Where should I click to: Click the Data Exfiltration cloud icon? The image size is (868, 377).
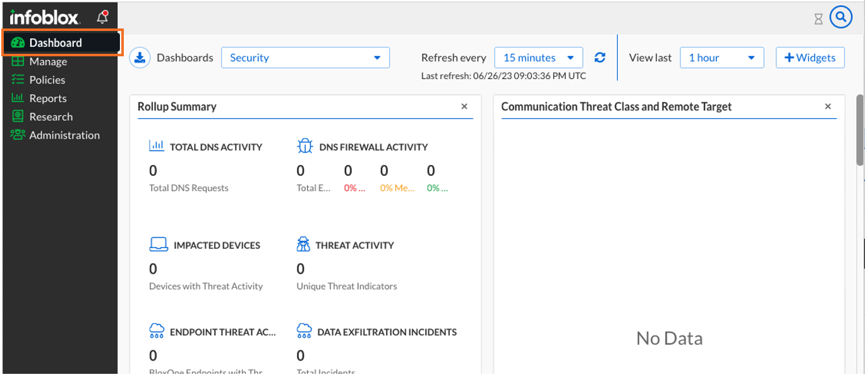point(304,331)
